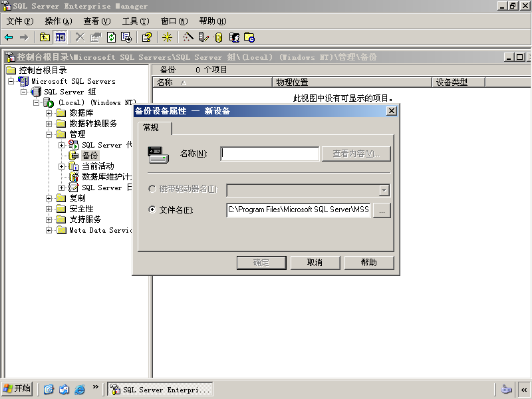The width and height of the screenshot is (532, 399).
Task: Select the SQL Server logs icon in tree
Action: (x=74, y=188)
